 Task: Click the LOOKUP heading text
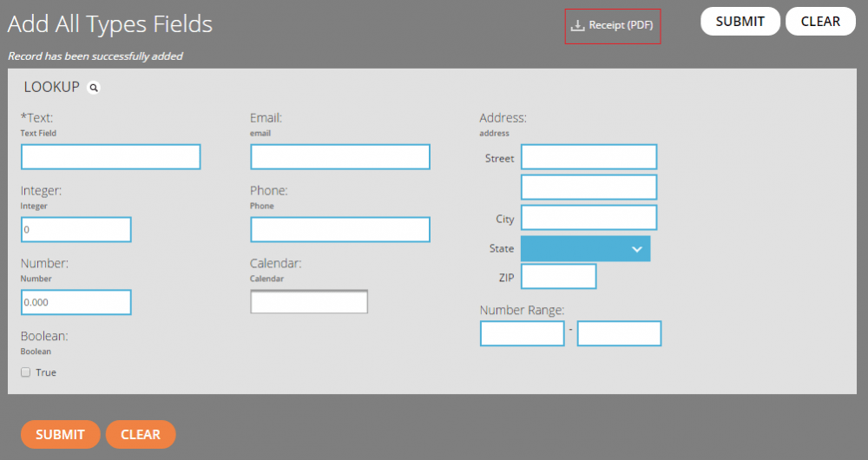click(x=52, y=87)
